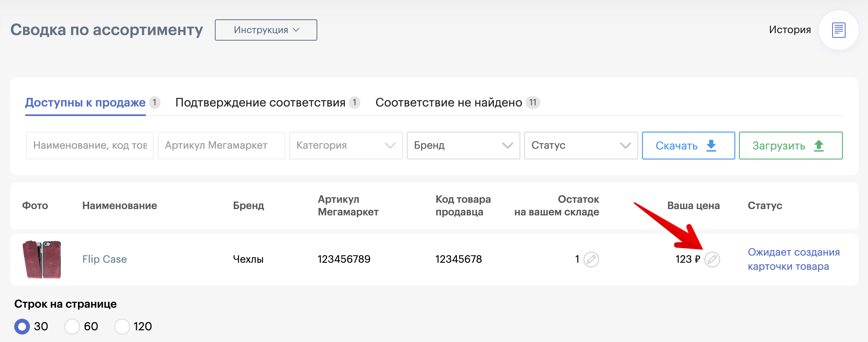Click the Артикул Мегамаркет column header

coord(348,206)
